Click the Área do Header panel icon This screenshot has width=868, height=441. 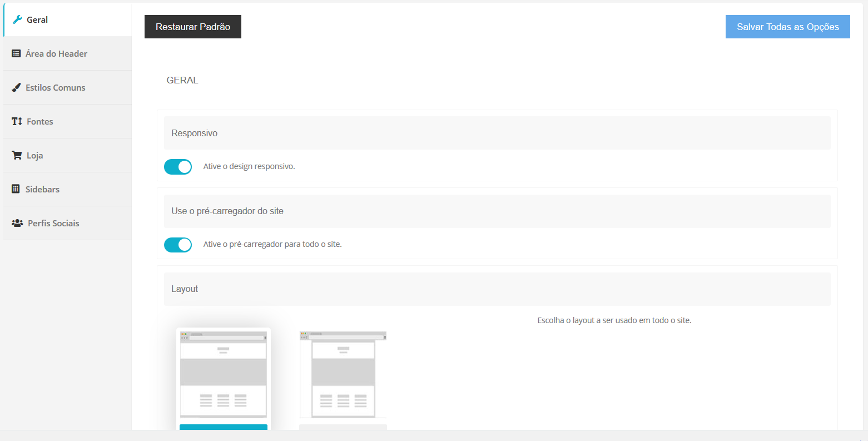[16, 53]
